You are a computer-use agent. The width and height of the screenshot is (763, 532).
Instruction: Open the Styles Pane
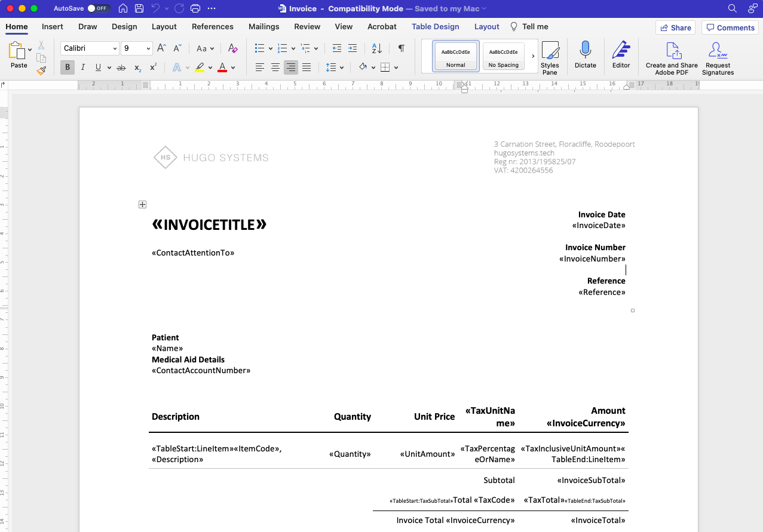pos(550,58)
